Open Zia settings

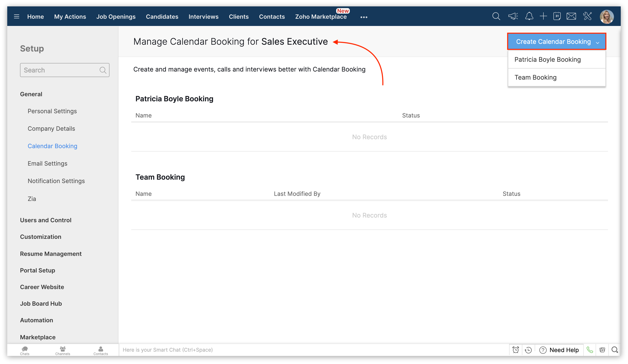(x=32, y=199)
